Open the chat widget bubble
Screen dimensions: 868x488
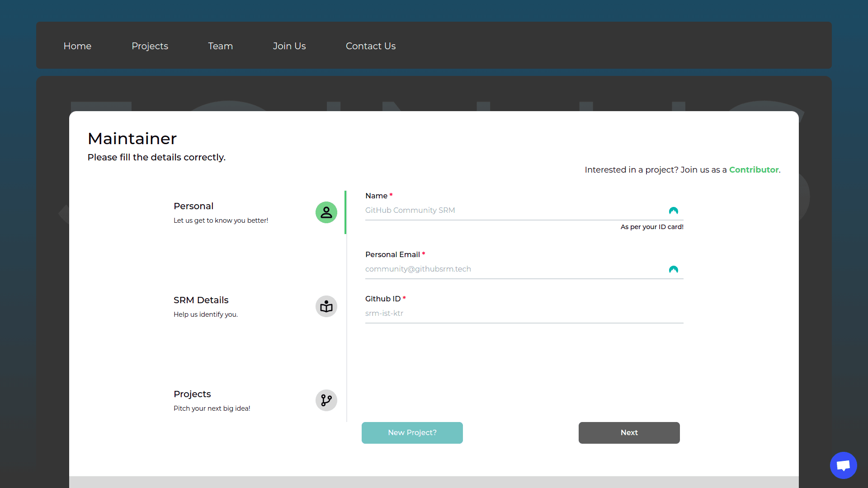coord(843,465)
